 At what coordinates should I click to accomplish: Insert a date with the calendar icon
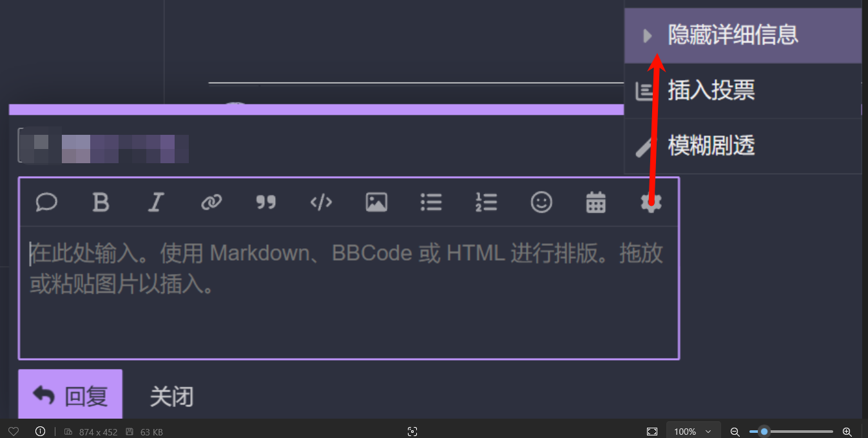click(596, 203)
